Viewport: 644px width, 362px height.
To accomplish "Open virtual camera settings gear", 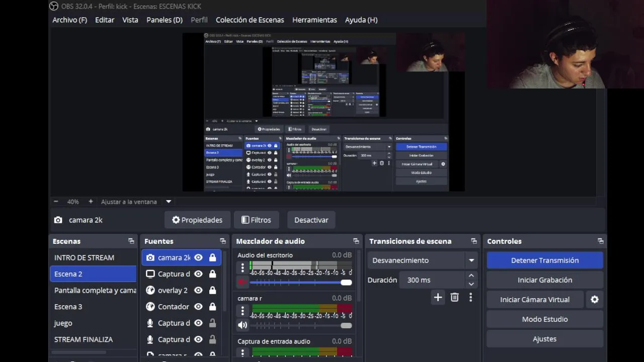I will [595, 300].
